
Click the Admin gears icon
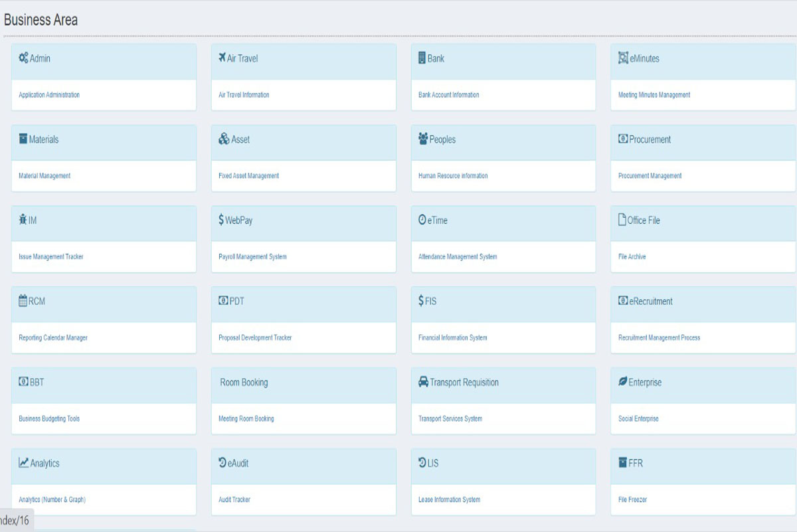click(23, 58)
